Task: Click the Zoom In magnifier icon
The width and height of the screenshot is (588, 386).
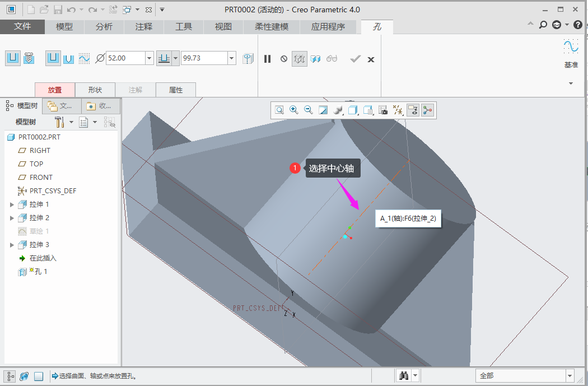Action: pos(293,110)
